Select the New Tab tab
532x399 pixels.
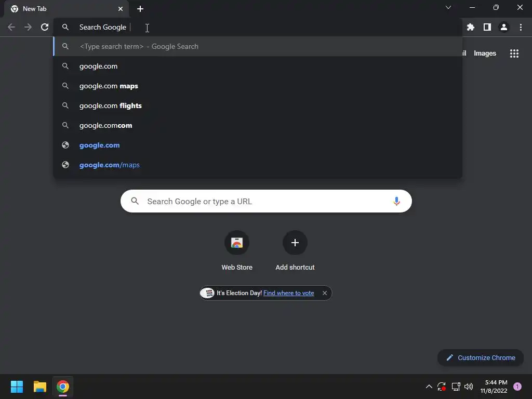tap(66, 9)
